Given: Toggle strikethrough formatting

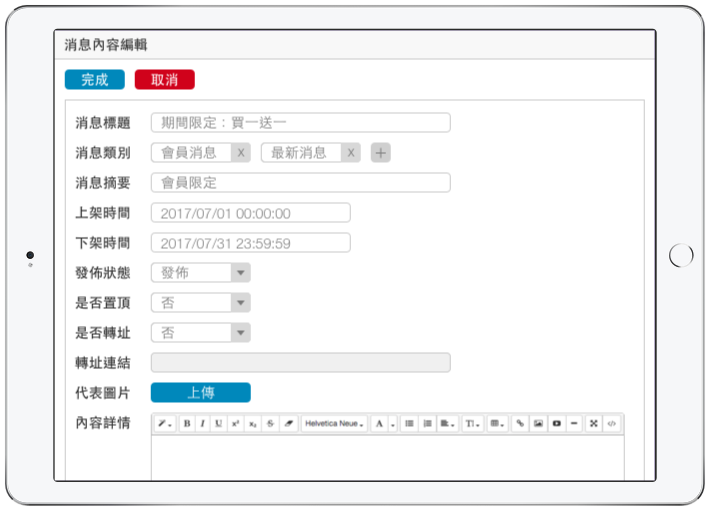Looking at the screenshot, I should click(270, 424).
